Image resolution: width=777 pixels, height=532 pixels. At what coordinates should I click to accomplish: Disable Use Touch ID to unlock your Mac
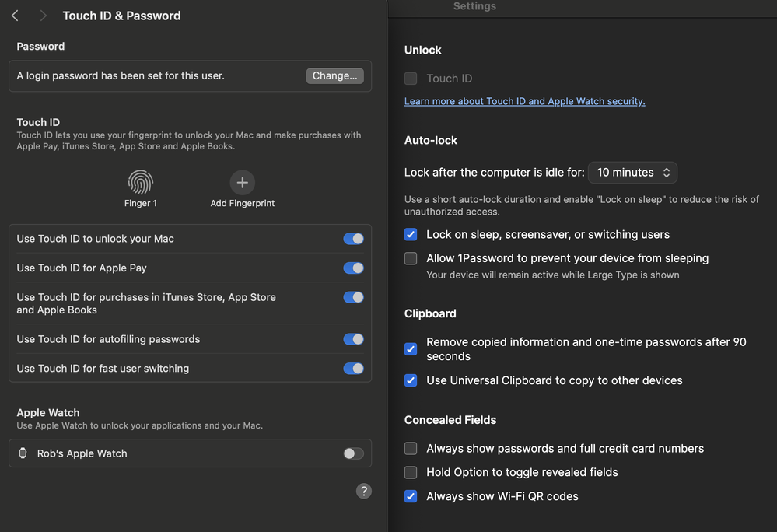353,239
